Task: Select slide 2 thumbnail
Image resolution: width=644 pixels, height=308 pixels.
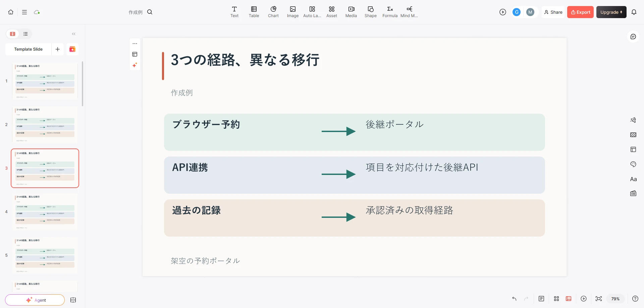Action: (45, 125)
